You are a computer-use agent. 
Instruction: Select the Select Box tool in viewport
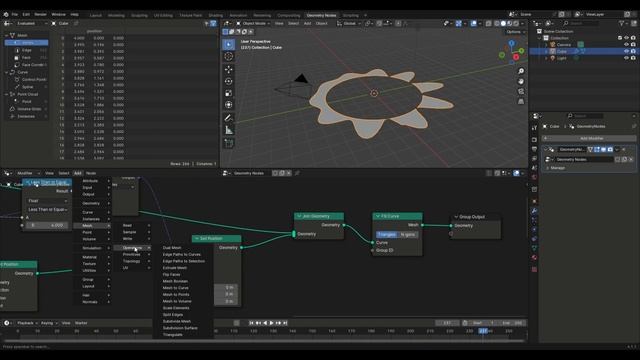(x=229, y=44)
